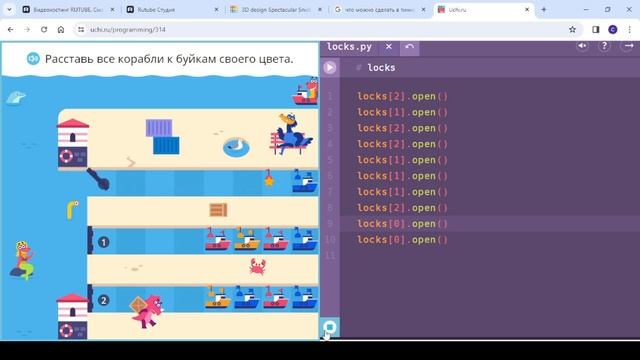Place cursor on line 2 locks[1].open()
The image size is (640, 360).
click(x=402, y=112)
